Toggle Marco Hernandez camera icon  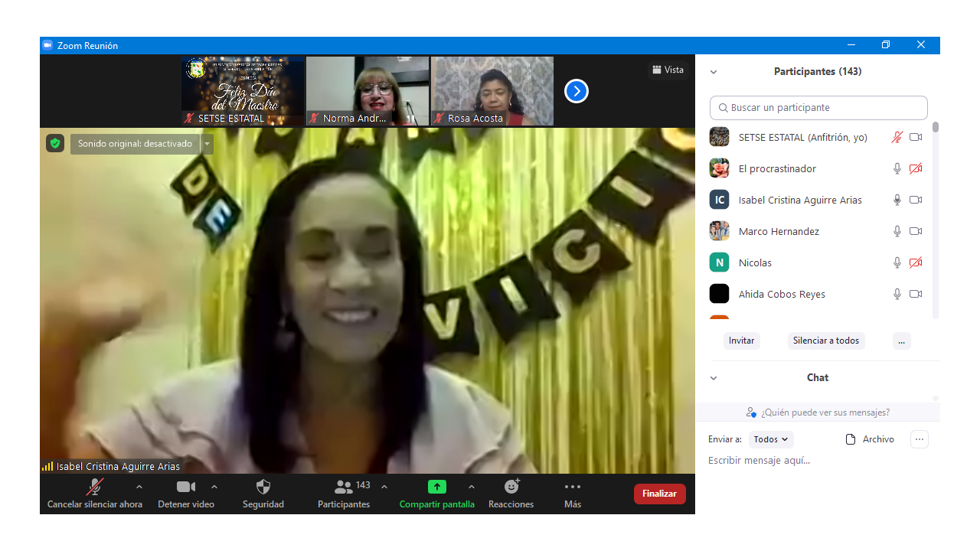pyautogui.click(x=916, y=231)
